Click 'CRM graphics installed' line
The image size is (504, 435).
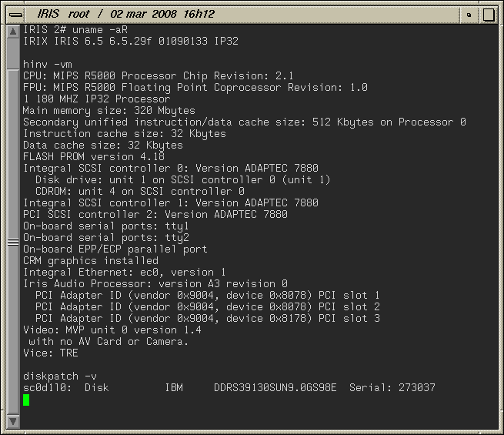coord(91,261)
